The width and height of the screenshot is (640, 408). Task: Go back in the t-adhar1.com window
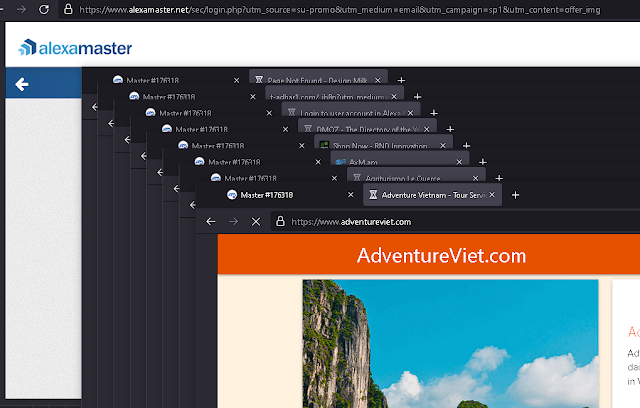(x=111, y=123)
